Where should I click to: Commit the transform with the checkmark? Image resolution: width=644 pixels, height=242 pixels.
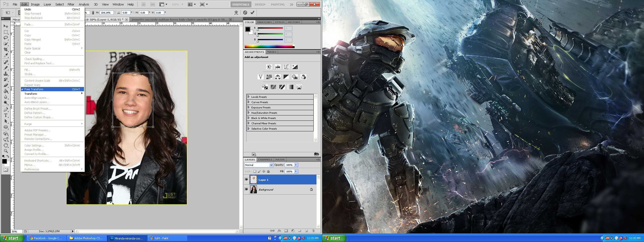[x=252, y=12]
